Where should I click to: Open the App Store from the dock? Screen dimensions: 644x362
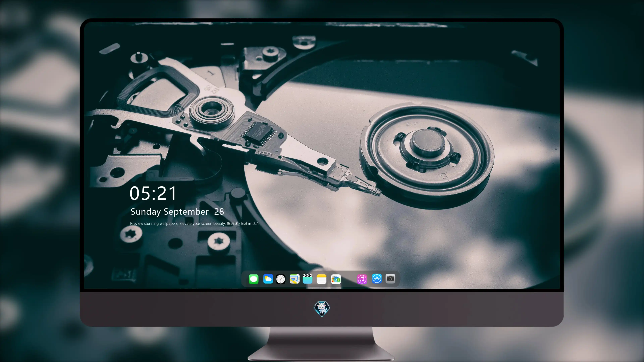point(377,279)
